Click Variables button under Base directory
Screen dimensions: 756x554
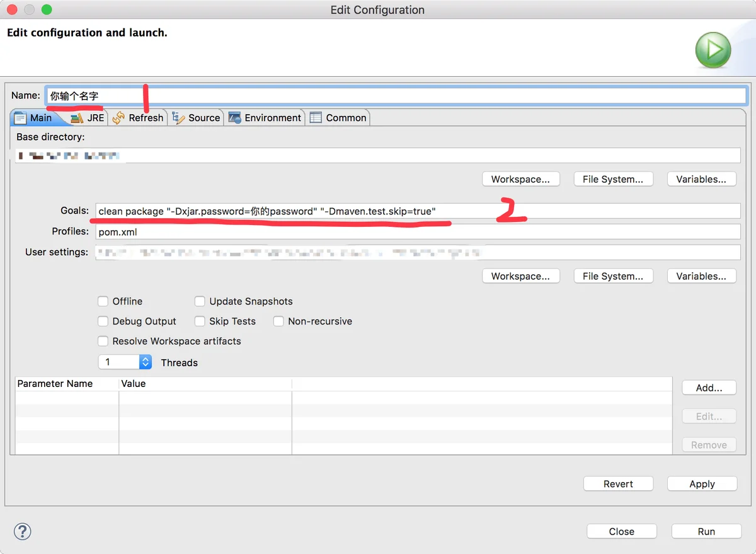[701, 179]
